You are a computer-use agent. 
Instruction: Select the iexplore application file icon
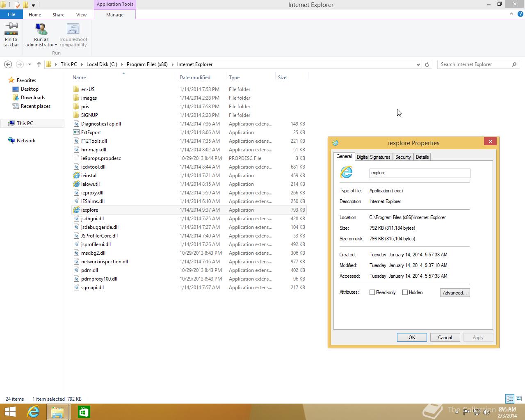(x=76, y=210)
